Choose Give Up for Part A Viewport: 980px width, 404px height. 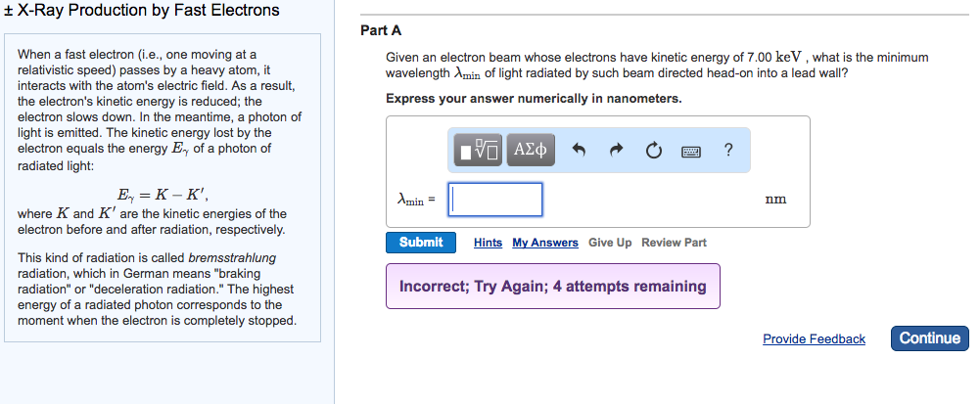(x=610, y=243)
